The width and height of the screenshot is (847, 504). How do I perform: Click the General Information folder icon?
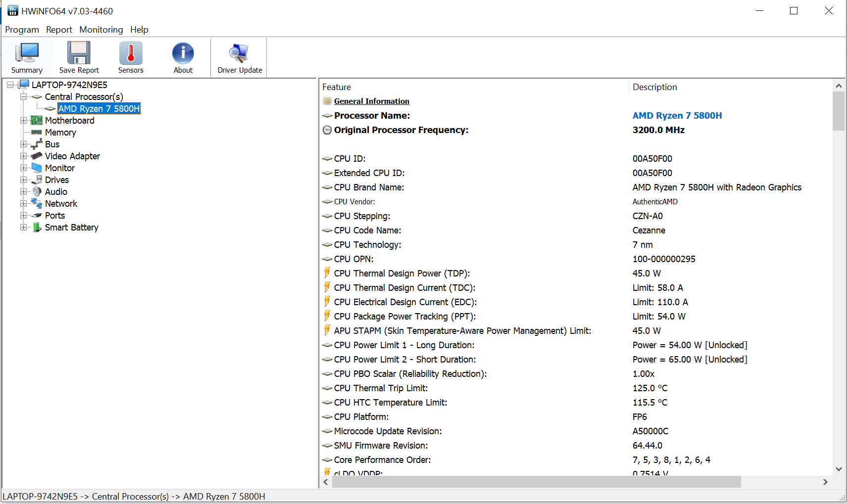pos(327,101)
